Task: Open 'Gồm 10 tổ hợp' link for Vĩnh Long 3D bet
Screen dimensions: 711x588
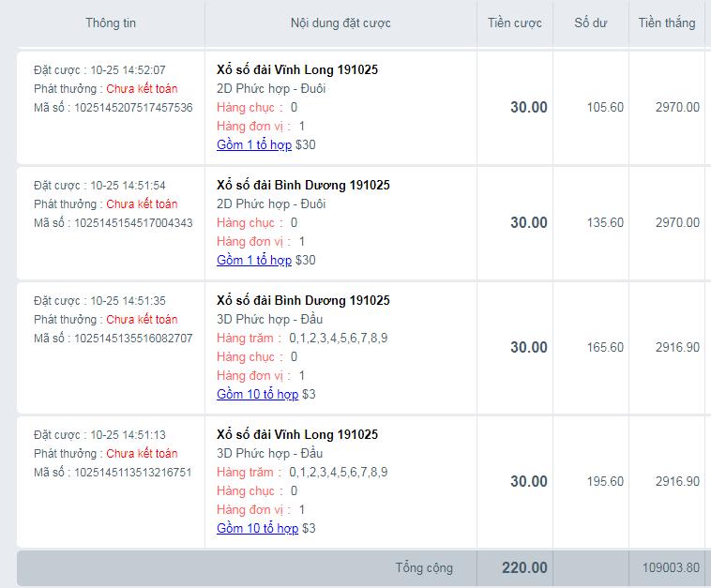Action: (x=258, y=529)
